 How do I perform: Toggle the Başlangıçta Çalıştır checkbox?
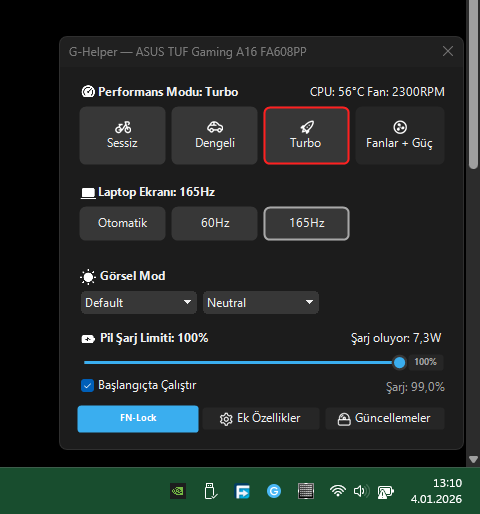[x=87, y=386]
